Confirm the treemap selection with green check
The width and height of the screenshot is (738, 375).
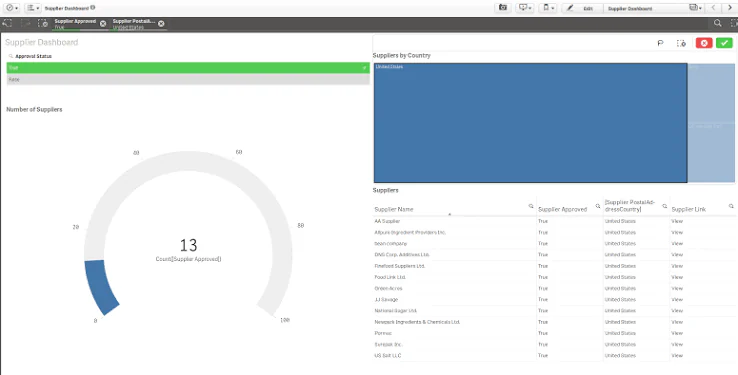[x=724, y=43]
